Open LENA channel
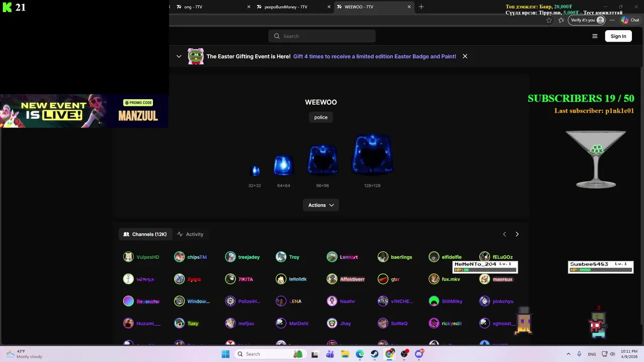 tap(289, 301)
